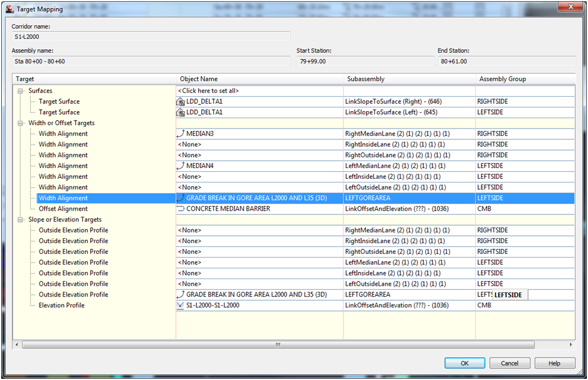Screen dimensions: 588x380
Task: Select the highlighted Width Alignment row
Action: pos(63,198)
